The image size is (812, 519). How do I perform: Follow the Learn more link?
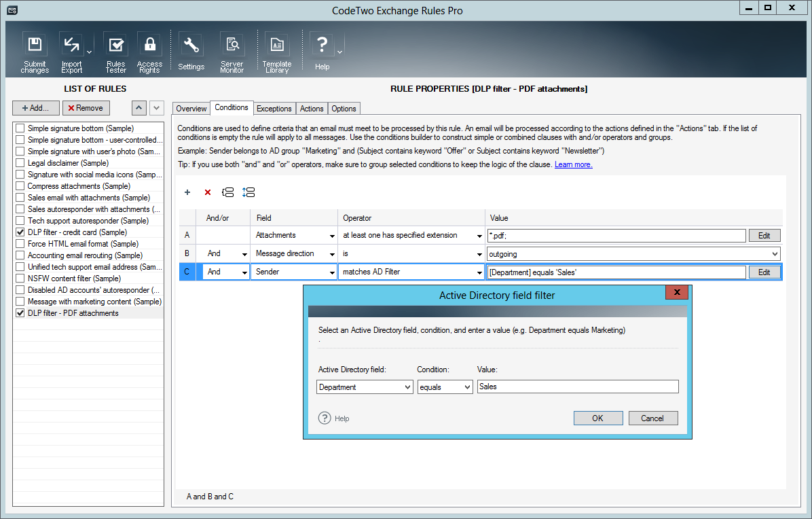coord(573,164)
